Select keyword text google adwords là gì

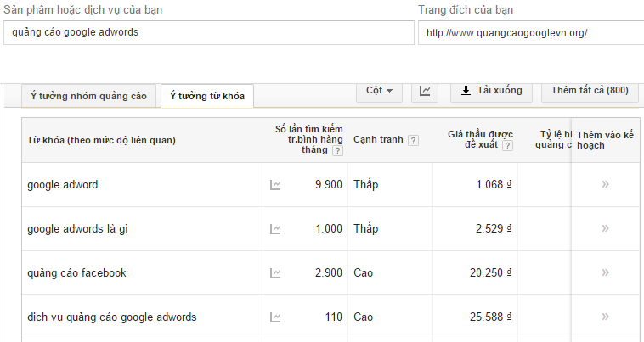coord(77,229)
